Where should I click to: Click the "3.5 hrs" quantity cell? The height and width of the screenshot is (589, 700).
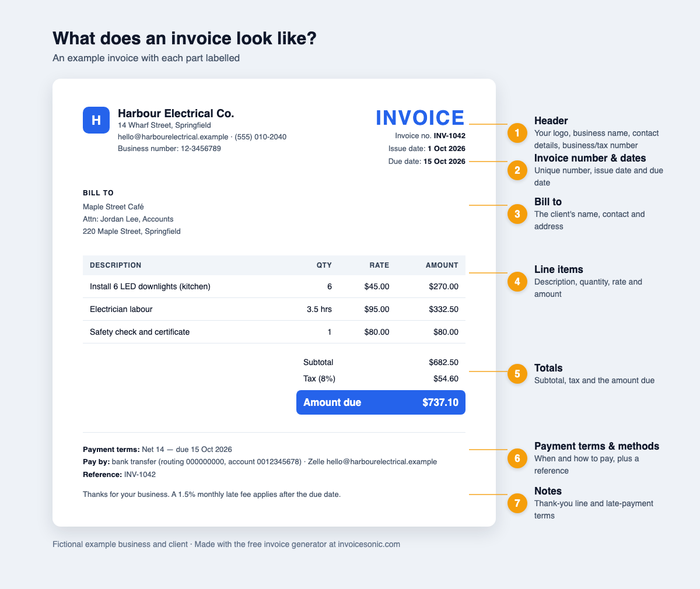tap(319, 309)
